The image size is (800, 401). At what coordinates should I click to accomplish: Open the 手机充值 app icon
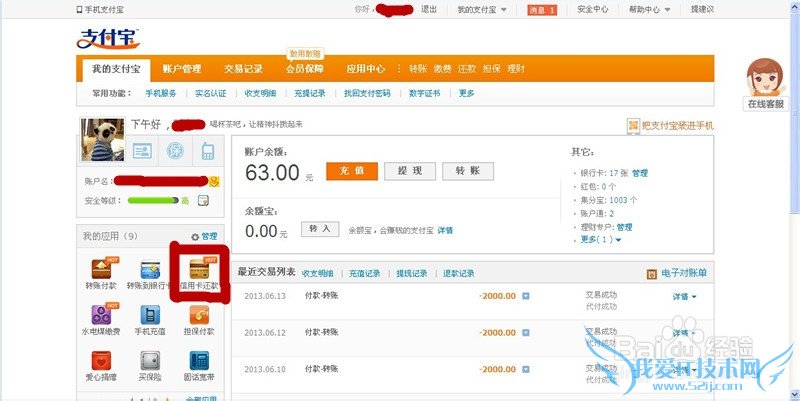pyautogui.click(x=150, y=315)
